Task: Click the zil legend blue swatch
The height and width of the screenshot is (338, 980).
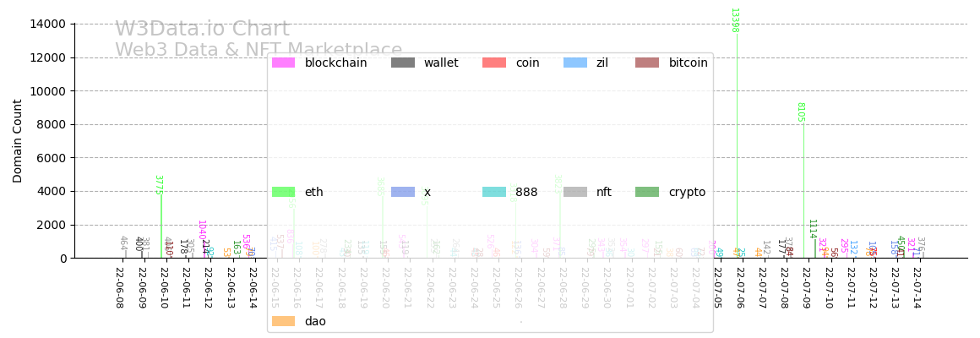Action: [575, 63]
